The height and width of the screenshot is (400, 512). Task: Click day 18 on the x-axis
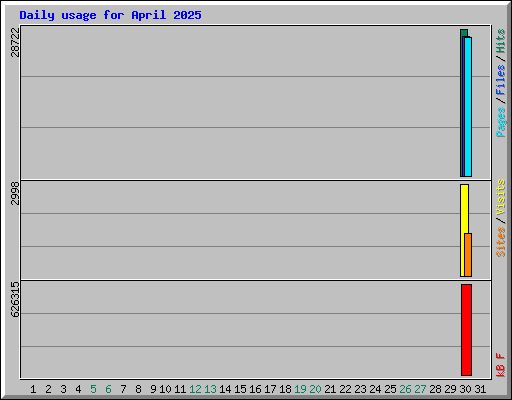click(285, 389)
